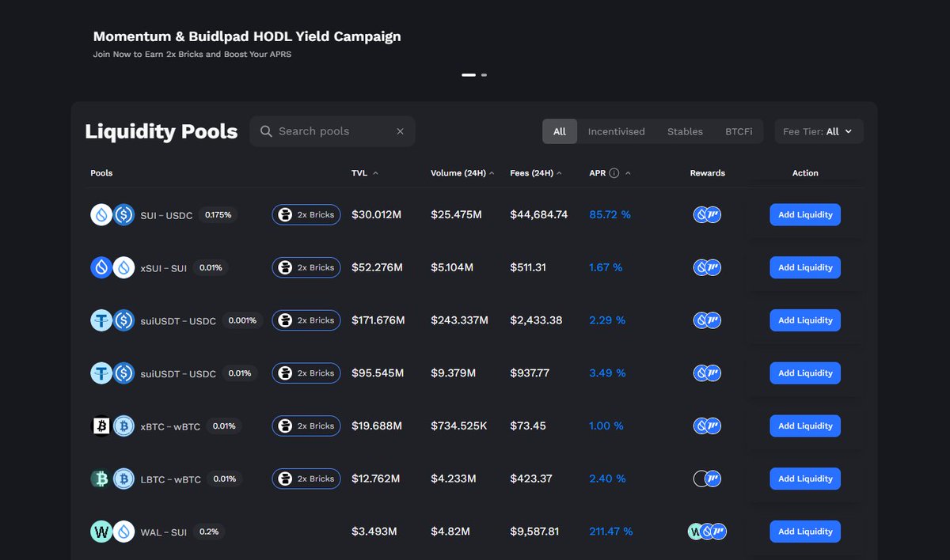Sort pools by TVL column
950x560 pixels.
(x=365, y=173)
